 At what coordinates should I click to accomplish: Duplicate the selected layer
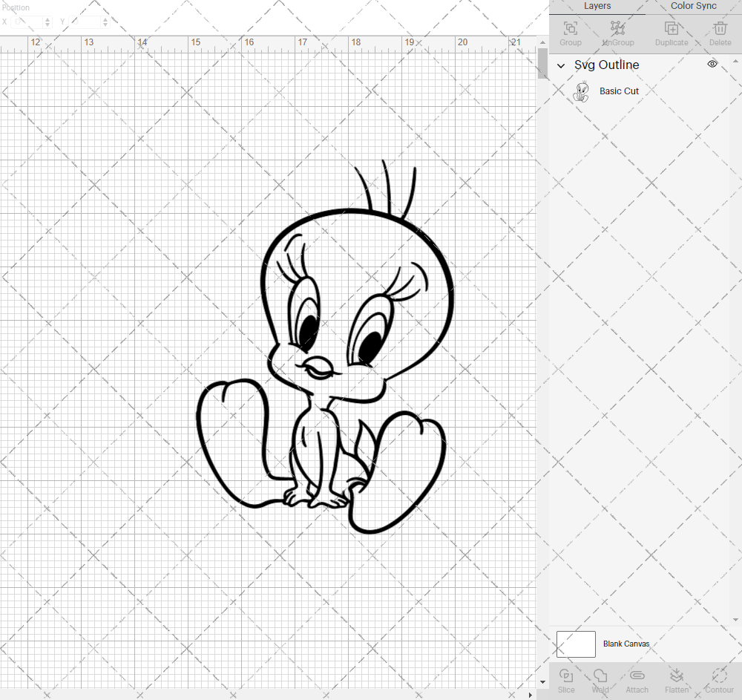672,28
